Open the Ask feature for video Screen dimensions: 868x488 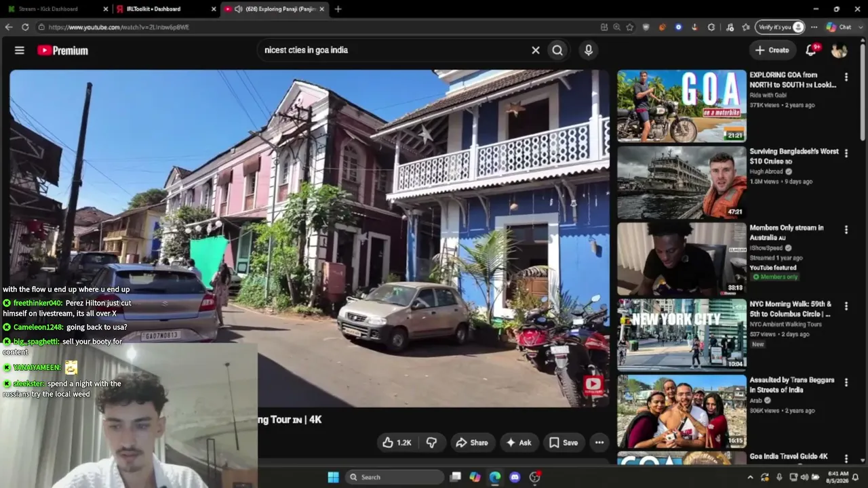pos(519,443)
